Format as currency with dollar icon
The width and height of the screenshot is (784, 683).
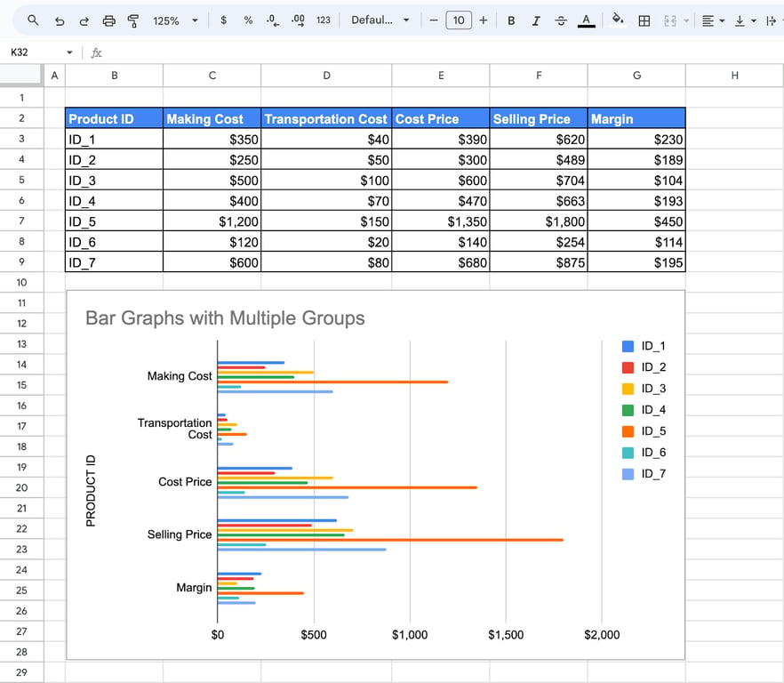tap(223, 20)
